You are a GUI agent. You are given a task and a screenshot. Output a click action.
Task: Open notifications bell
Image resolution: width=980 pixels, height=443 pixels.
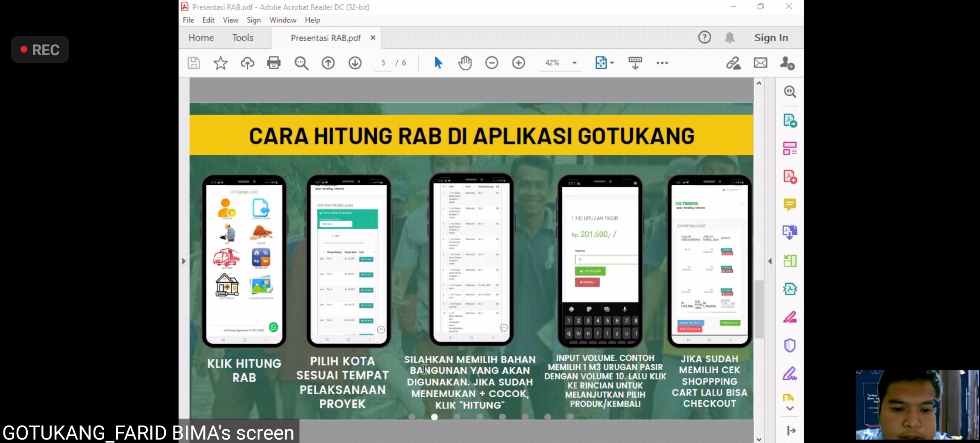click(730, 38)
